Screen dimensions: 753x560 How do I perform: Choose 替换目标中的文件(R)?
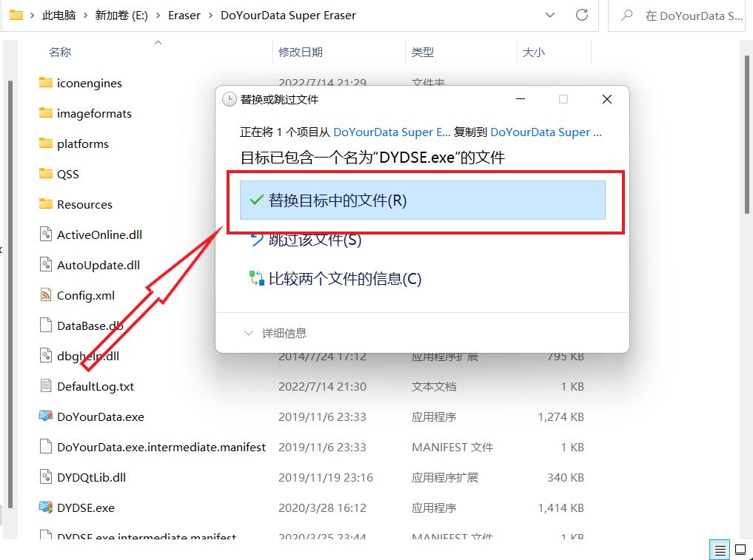click(423, 200)
